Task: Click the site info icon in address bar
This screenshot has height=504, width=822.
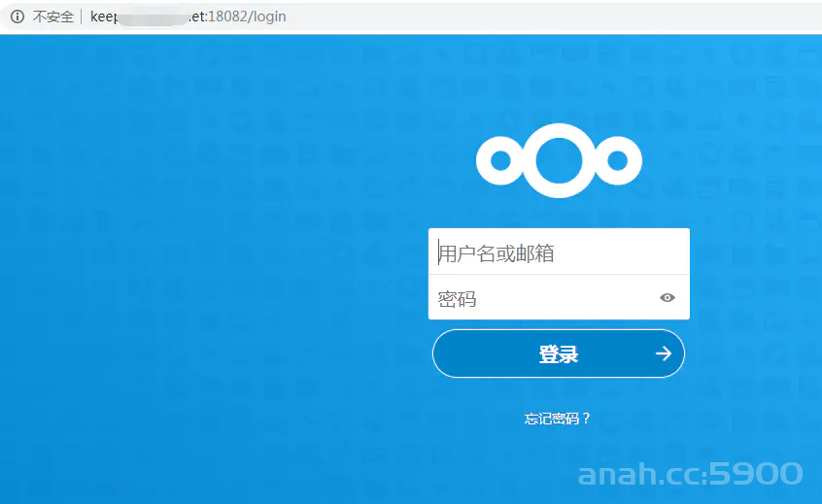Action: 17,17
